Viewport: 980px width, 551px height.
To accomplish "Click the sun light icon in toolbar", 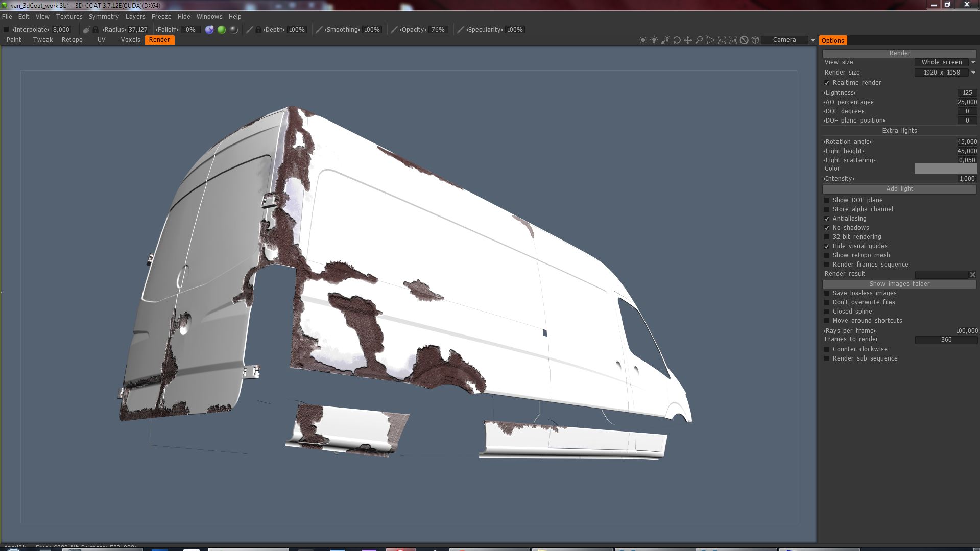I will point(643,40).
